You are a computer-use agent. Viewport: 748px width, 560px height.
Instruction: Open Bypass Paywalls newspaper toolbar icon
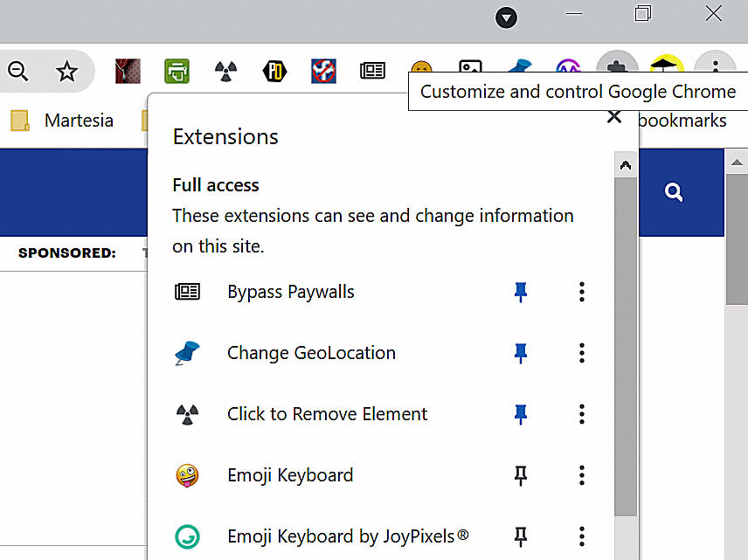[x=372, y=71]
